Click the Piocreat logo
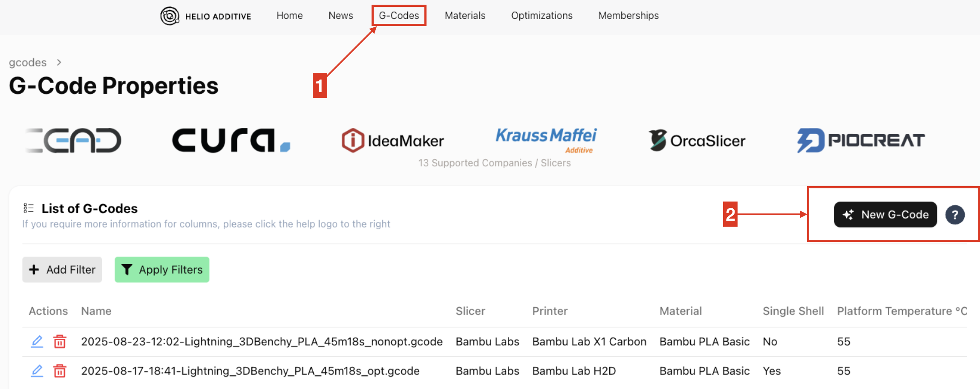Viewport: 980px width, 389px height. coord(861,141)
